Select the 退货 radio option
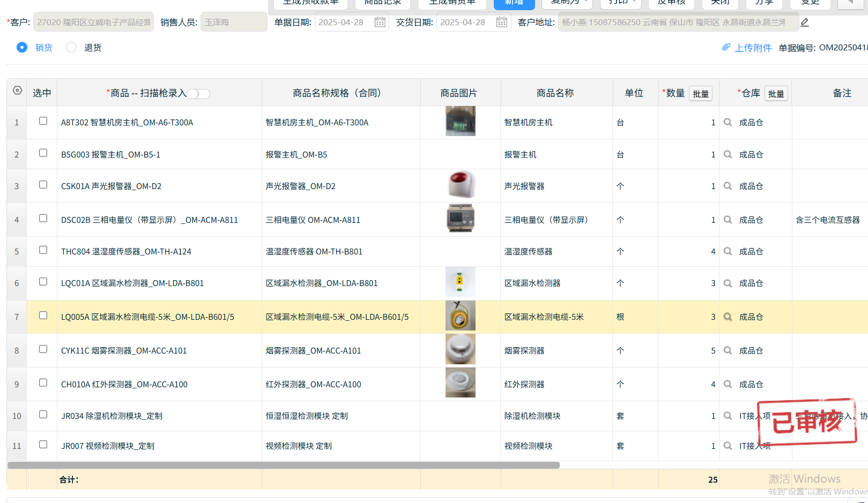 pos(71,47)
